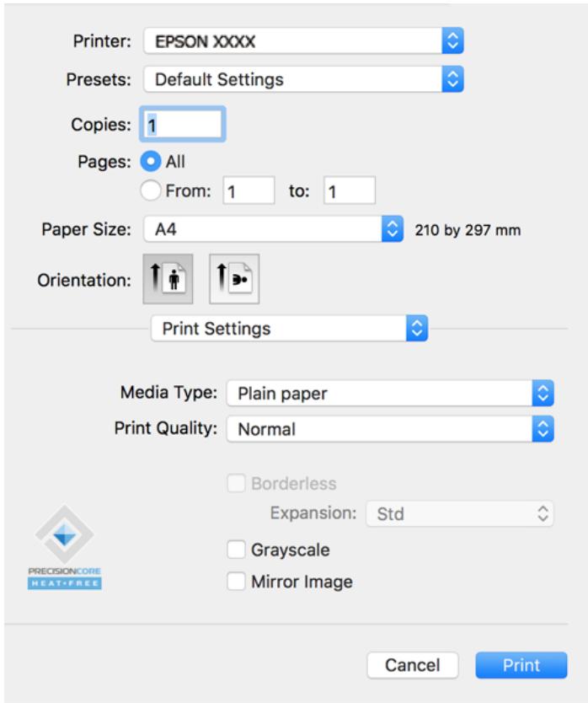The height and width of the screenshot is (703, 588).
Task: Click Print Quality blue arrow icon
Action: point(543,429)
